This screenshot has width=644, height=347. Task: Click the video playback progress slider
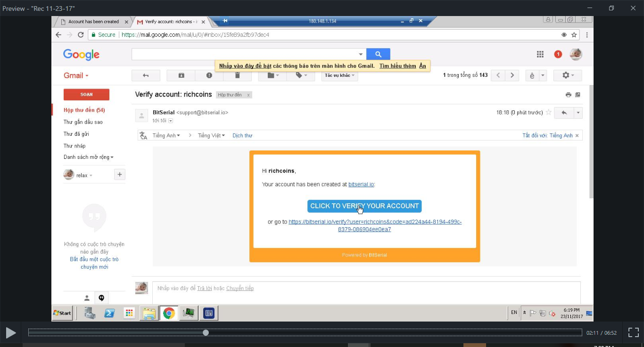click(x=305, y=332)
